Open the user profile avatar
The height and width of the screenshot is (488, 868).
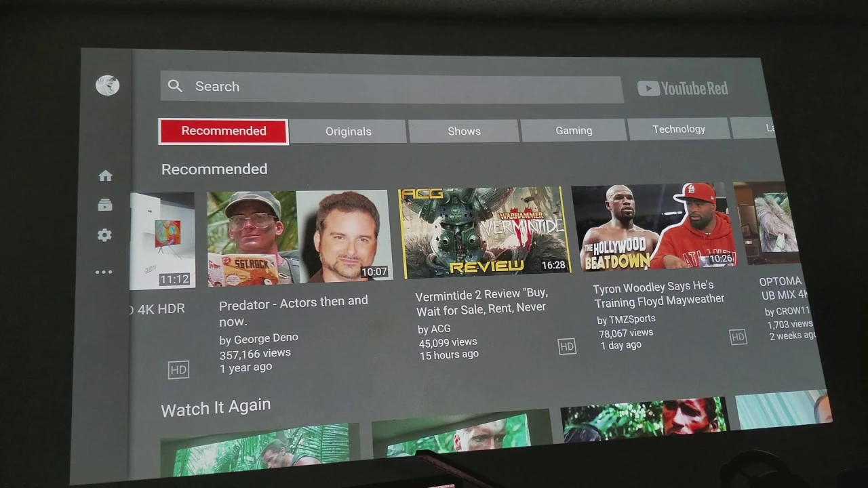tap(107, 85)
